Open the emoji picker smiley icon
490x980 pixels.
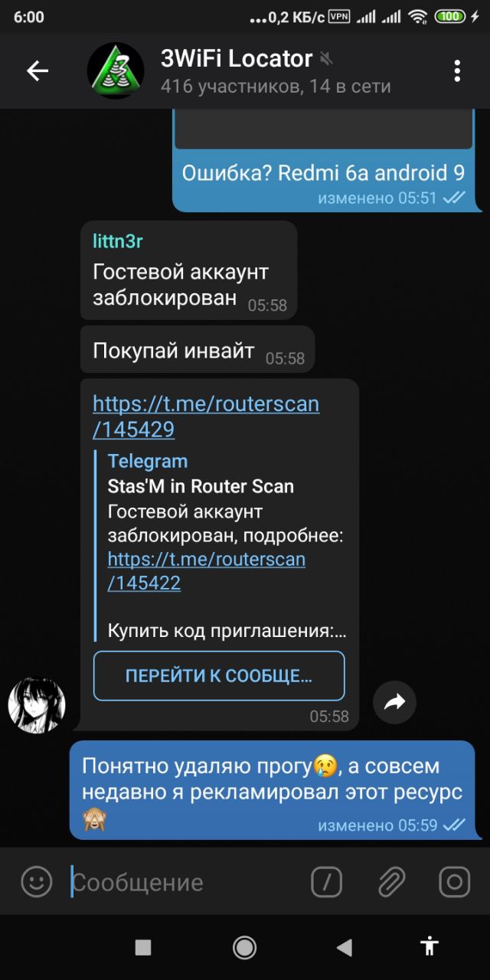(37, 882)
